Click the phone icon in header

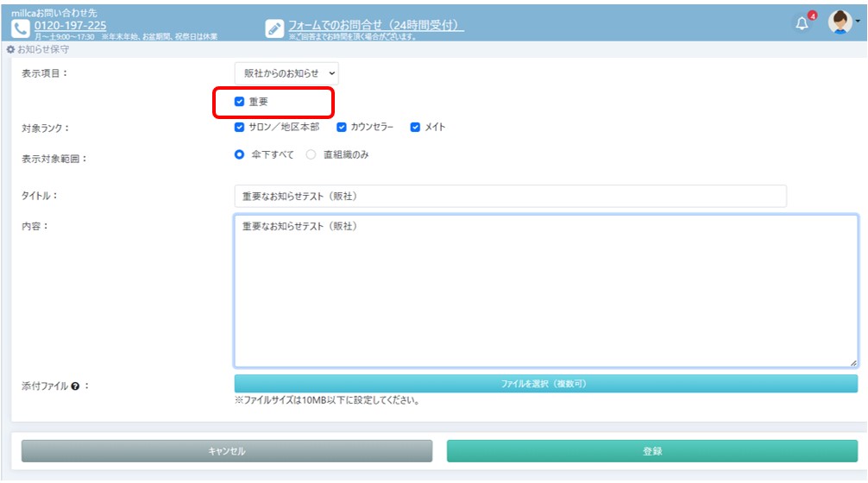tap(20, 28)
